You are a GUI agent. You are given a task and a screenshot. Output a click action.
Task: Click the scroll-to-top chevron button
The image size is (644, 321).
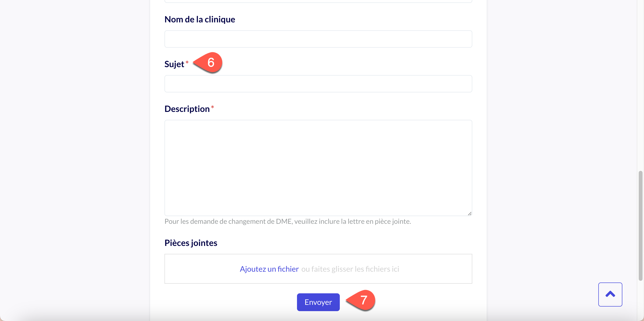(610, 294)
